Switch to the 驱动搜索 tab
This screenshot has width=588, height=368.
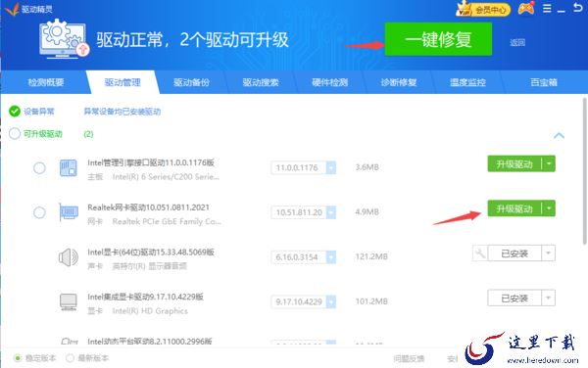tap(261, 82)
